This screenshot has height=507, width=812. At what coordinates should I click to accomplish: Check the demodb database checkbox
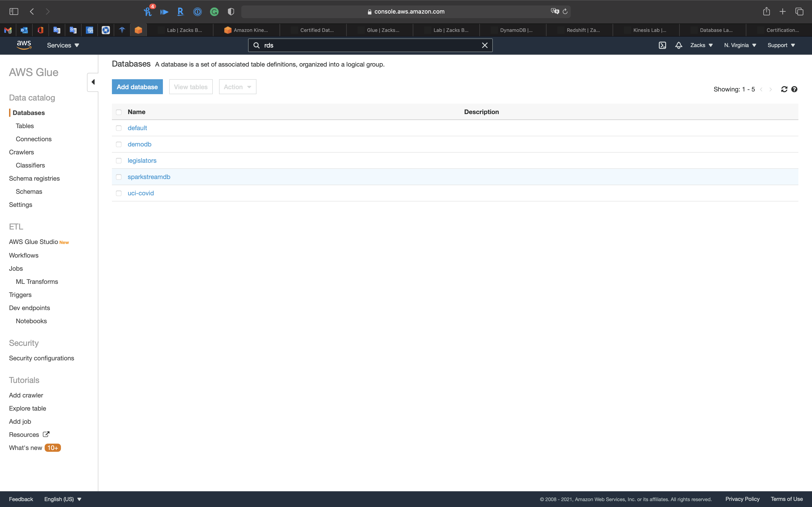point(119,145)
